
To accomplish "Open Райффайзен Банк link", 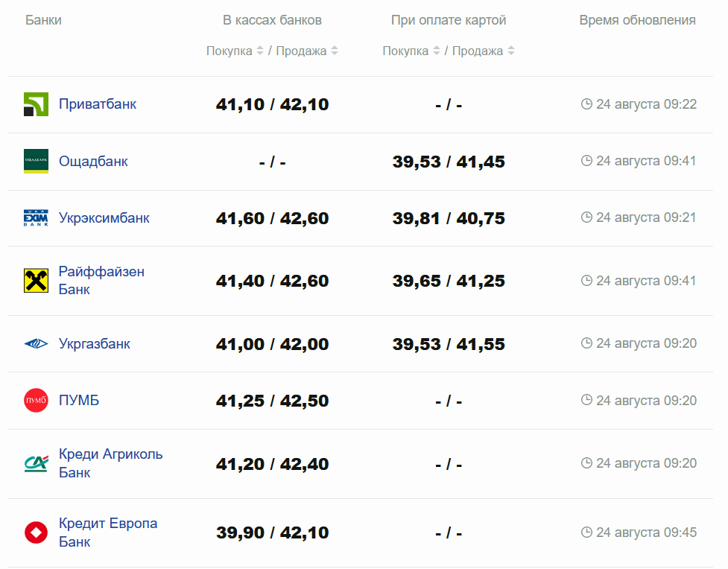I will (101, 281).
